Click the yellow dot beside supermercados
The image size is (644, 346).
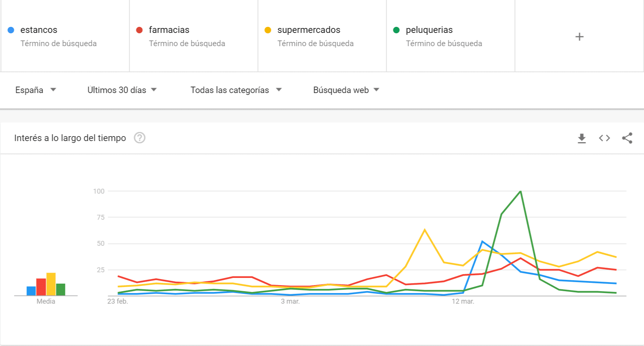pyautogui.click(x=268, y=30)
